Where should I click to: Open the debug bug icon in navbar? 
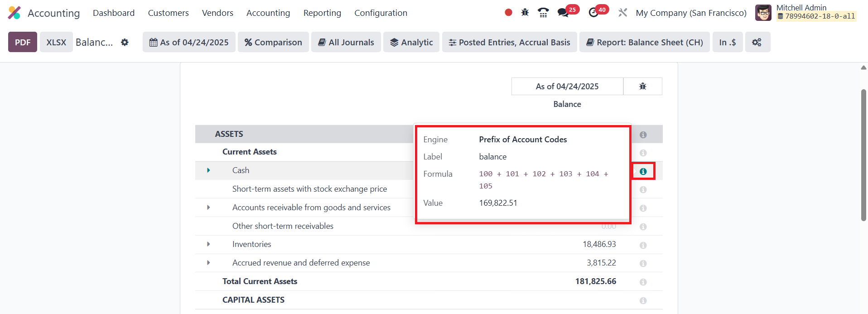525,13
